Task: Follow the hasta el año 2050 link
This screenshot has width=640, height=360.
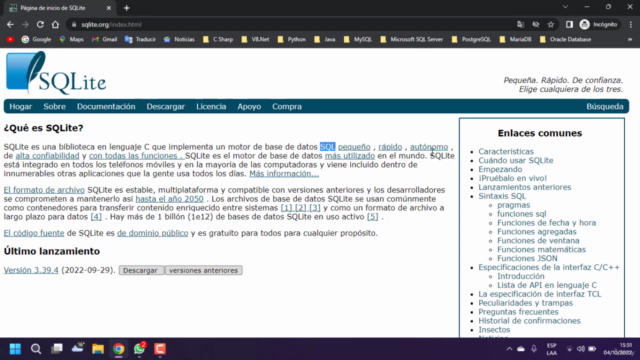Action: tap(169, 199)
